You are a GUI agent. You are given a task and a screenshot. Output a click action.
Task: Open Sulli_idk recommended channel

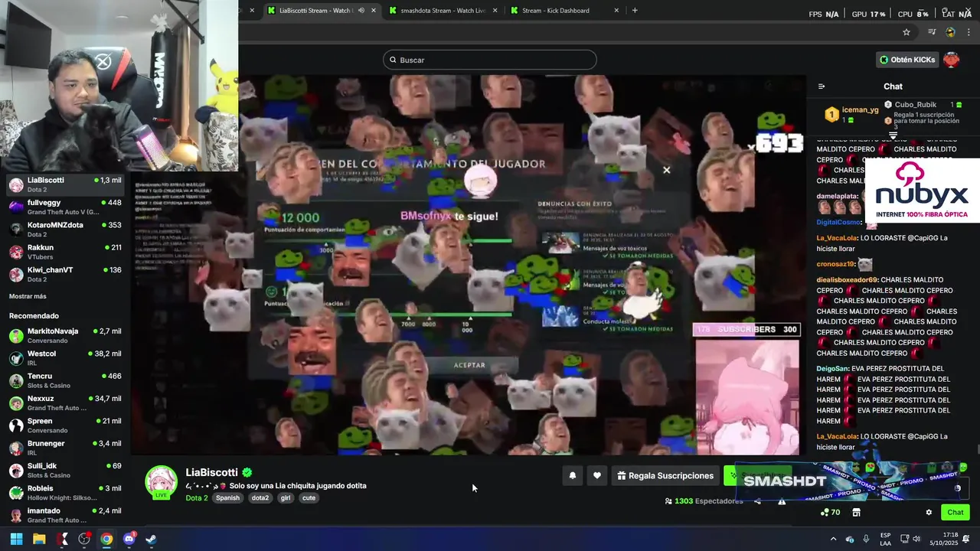(x=65, y=470)
